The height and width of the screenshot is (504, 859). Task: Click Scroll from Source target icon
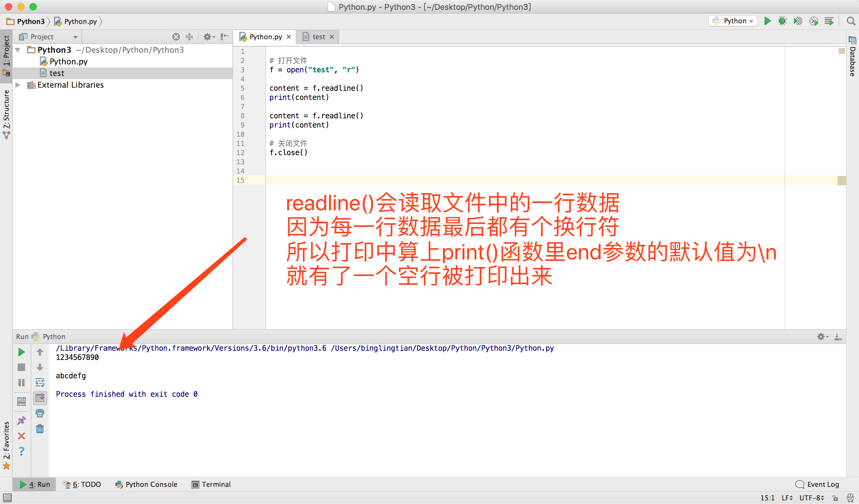[x=176, y=37]
